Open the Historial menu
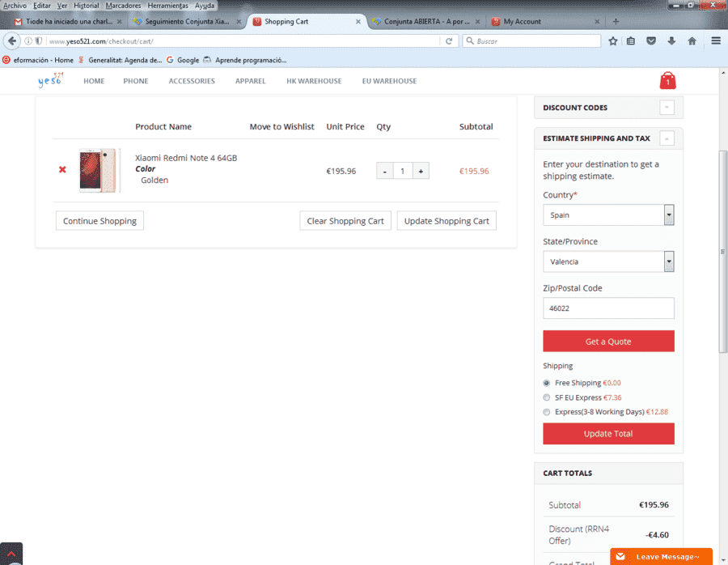This screenshot has width=728, height=565. point(87,6)
